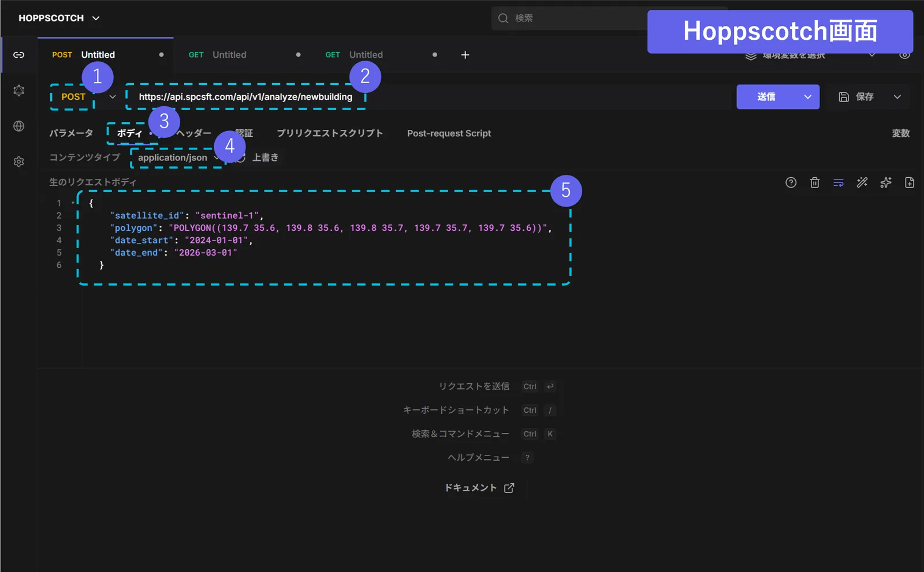This screenshot has height=572, width=924.
Task: Clear the request body with trash icon
Action: 815,182
